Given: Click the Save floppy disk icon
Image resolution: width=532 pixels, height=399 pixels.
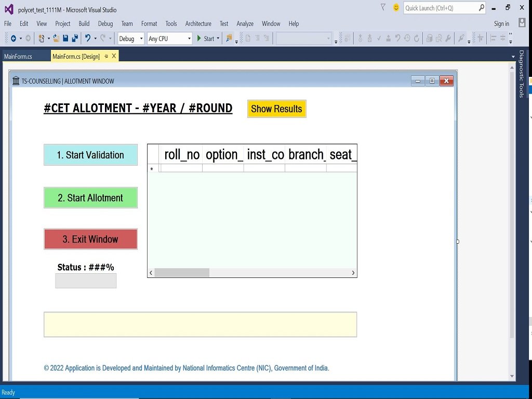Looking at the screenshot, I should [x=65, y=38].
